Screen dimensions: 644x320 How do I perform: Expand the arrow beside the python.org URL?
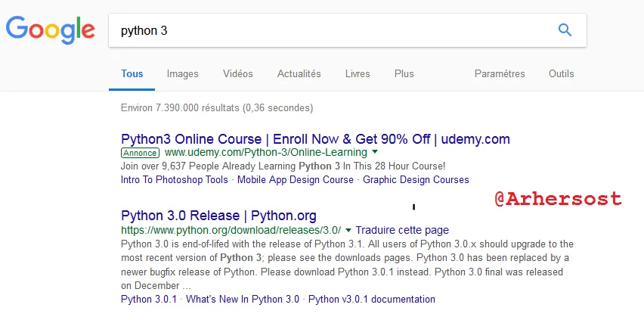[x=348, y=230]
